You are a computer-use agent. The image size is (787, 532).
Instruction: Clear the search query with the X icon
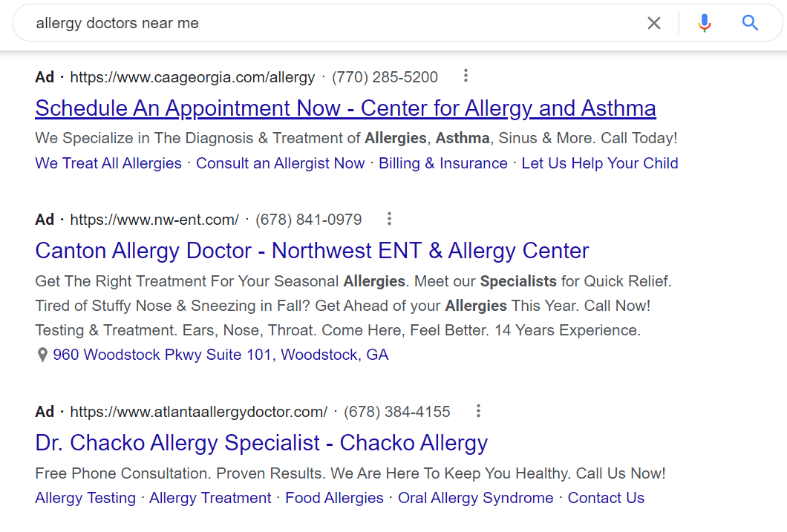[654, 23]
